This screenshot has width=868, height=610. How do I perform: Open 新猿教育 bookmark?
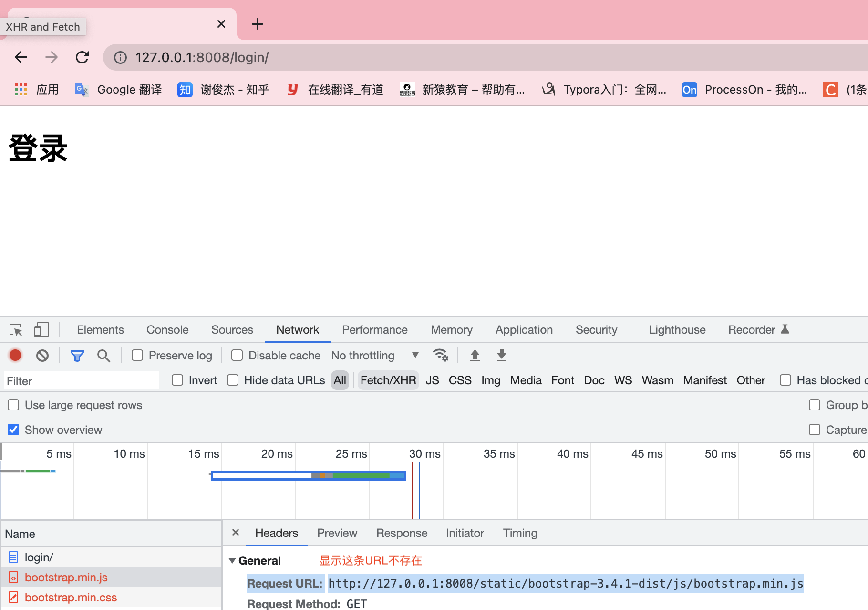462,89
